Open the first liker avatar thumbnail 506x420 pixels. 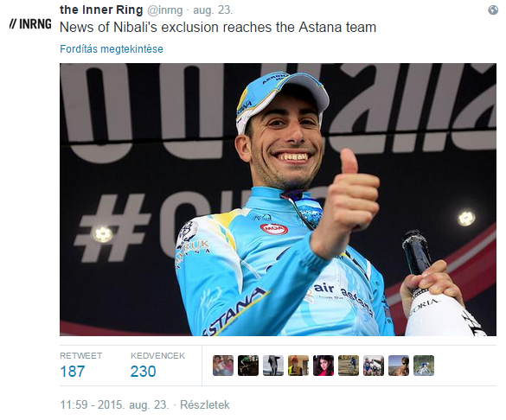click(223, 366)
